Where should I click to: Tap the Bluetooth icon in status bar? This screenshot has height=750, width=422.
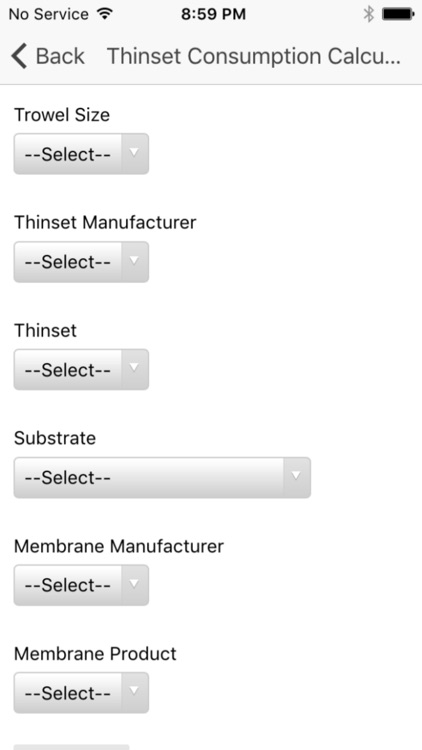pyautogui.click(x=368, y=14)
